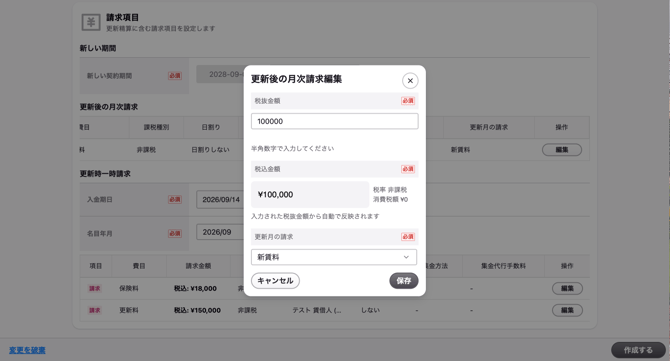Click the 税抜金額 input field with 100000
Image resolution: width=670 pixels, height=361 pixels.
pos(335,121)
